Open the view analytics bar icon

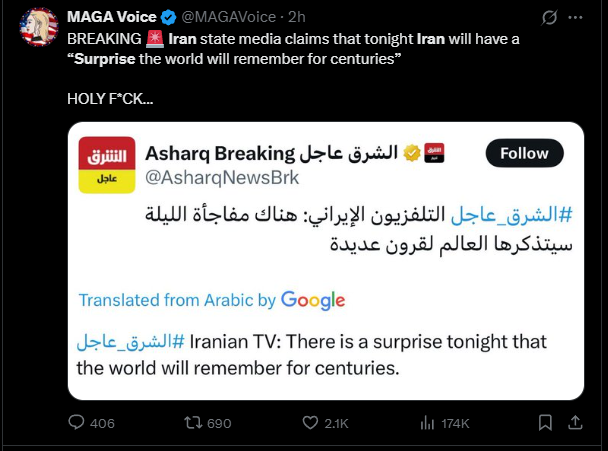click(427, 423)
